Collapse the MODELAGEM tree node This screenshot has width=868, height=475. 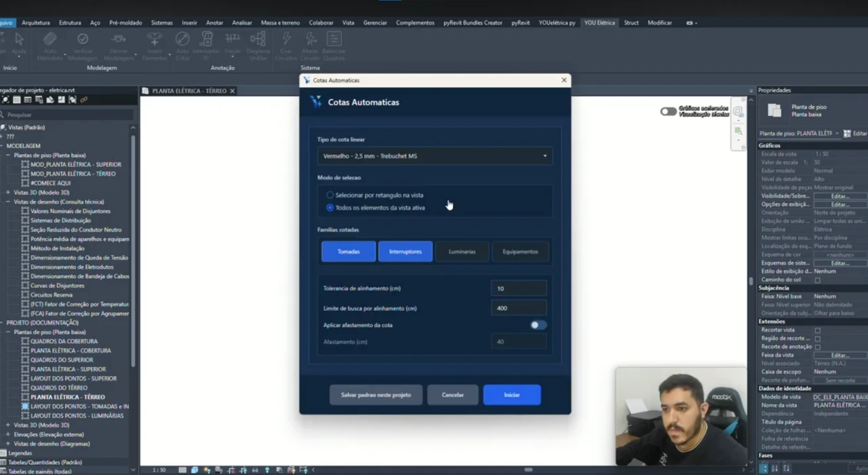click(2, 146)
